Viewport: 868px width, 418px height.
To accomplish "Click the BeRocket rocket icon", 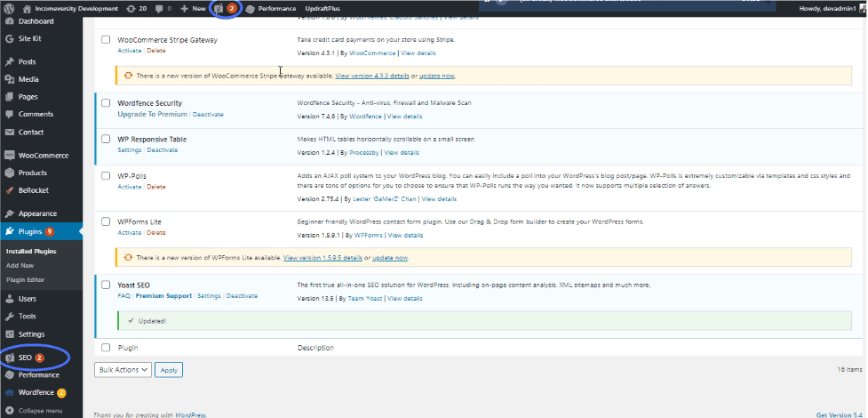I will pyautogui.click(x=9, y=190).
